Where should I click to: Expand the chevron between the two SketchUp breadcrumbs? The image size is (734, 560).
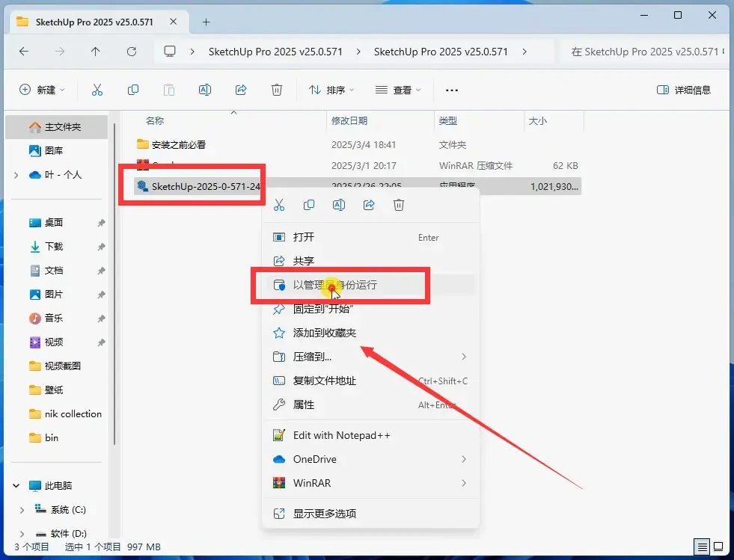(358, 52)
